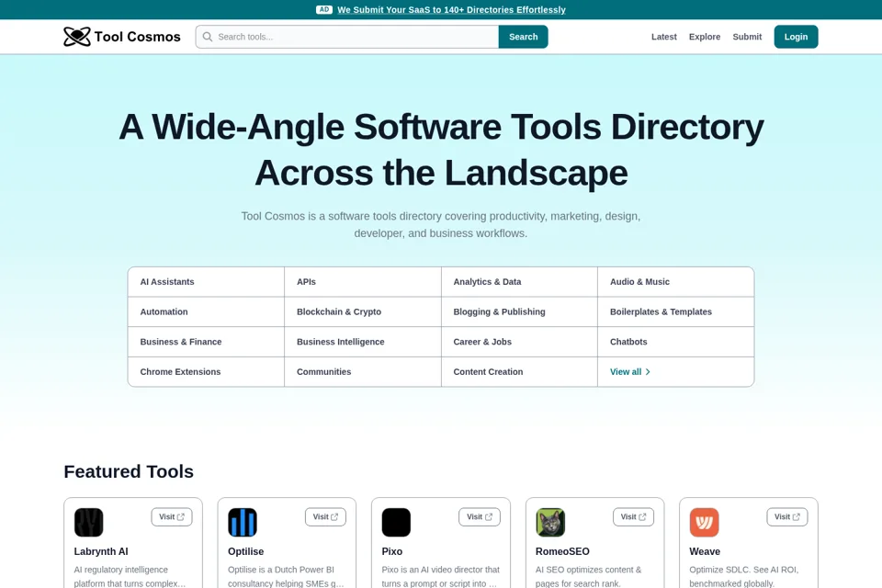Select the Chatbots category

[x=675, y=342]
